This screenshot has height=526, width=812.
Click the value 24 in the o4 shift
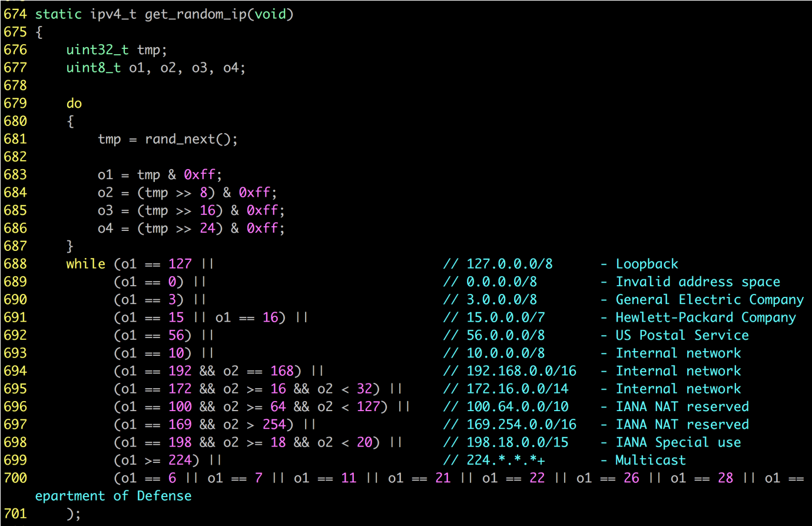pyautogui.click(x=207, y=228)
